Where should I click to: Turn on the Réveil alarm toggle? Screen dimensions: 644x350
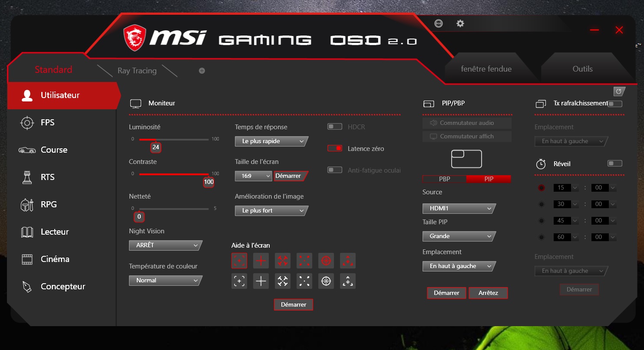615,163
